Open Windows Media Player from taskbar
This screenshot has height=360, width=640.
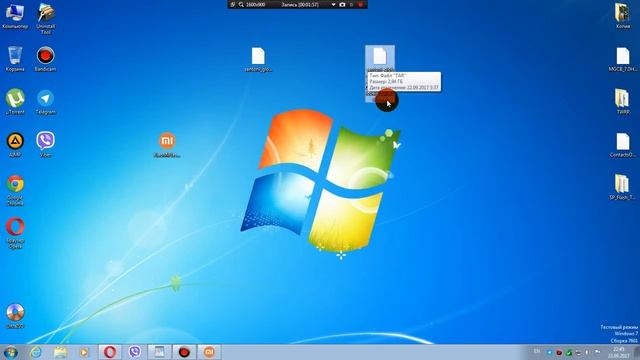click(84, 352)
